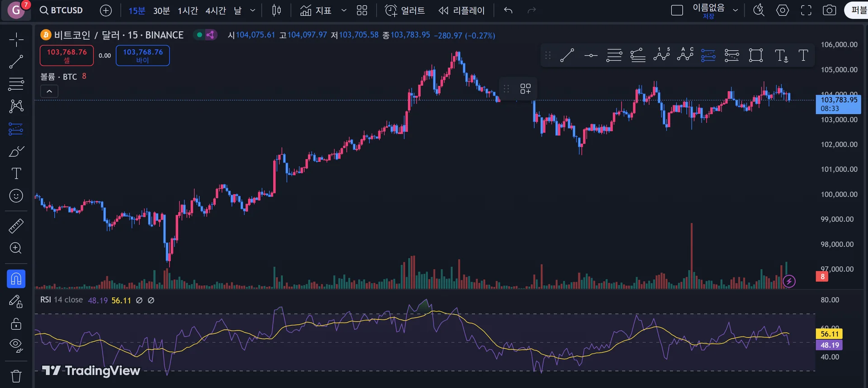Redo the last undone action
This screenshot has height=388, width=868.
pos(532,10)
